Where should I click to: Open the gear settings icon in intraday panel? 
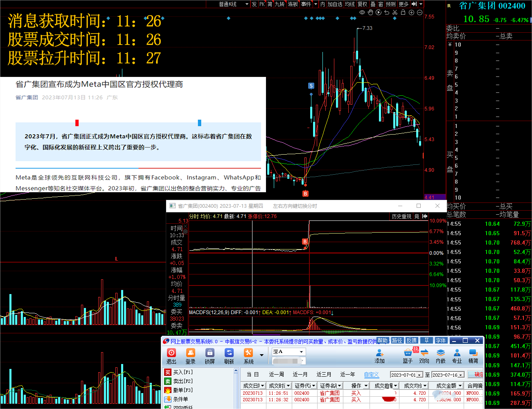(x=185, y=232)
